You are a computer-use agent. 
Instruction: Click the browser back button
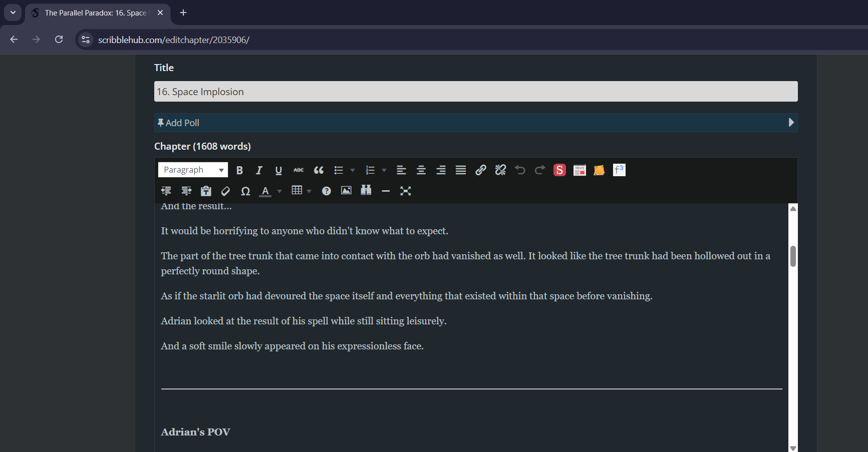coord(14,39)
